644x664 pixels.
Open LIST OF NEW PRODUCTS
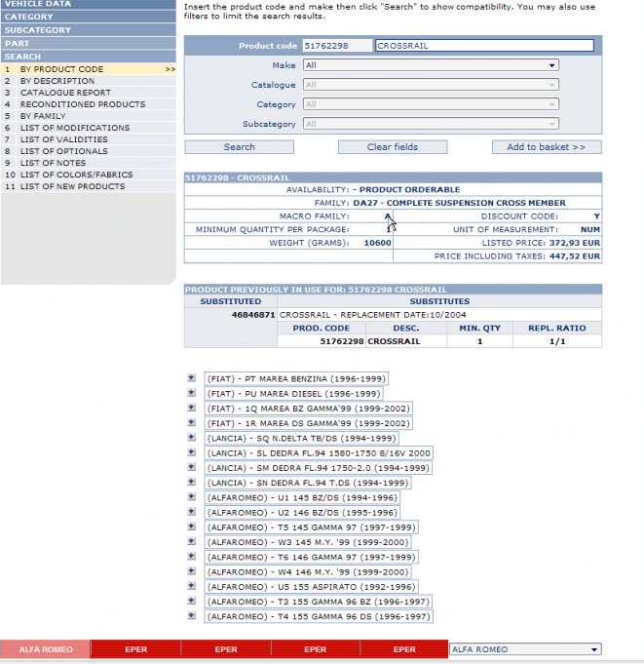click(x=72, y=186)
